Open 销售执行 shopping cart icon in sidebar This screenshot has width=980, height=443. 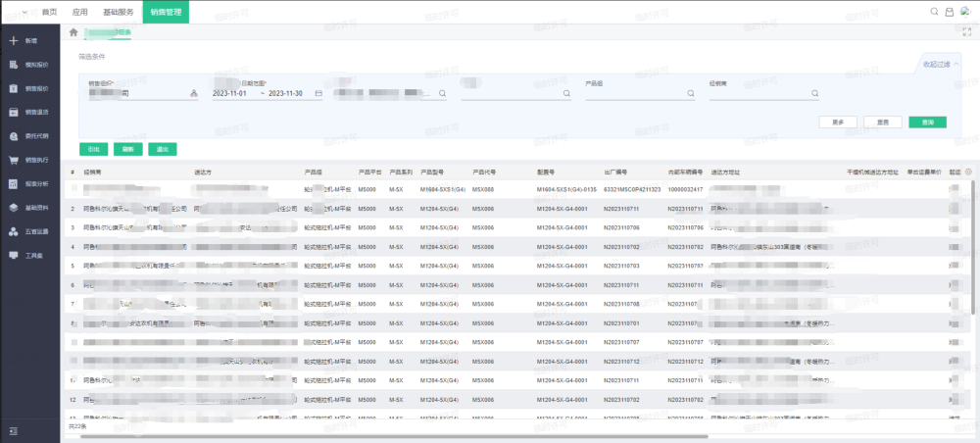13,160
